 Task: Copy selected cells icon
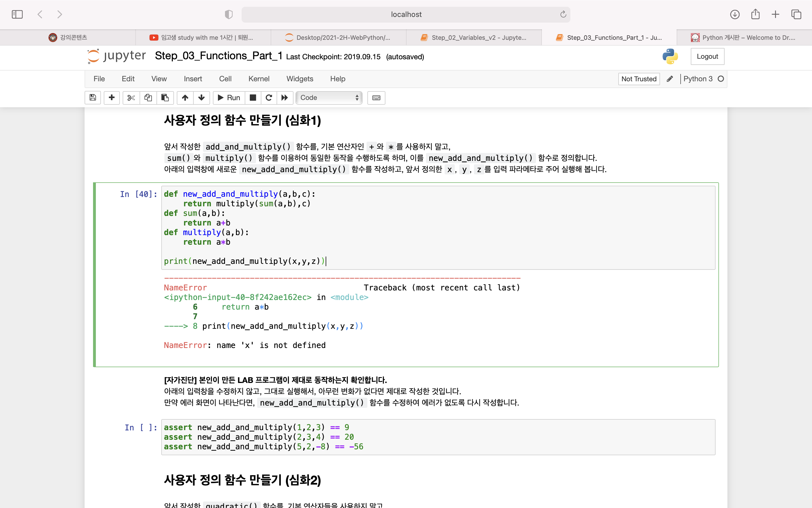(148, 97)
